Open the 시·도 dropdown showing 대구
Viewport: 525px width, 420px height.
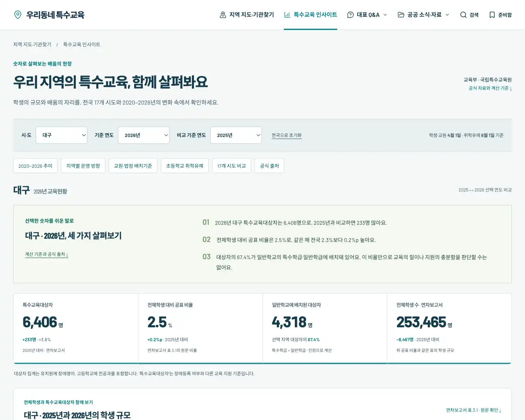click(62, 135)
